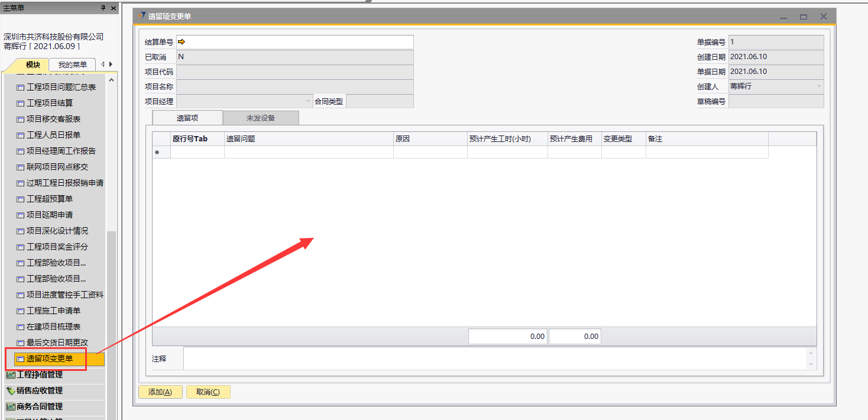Open the 商务合同管理 module
The image size is (868, 420).
(x=40, y=406)
